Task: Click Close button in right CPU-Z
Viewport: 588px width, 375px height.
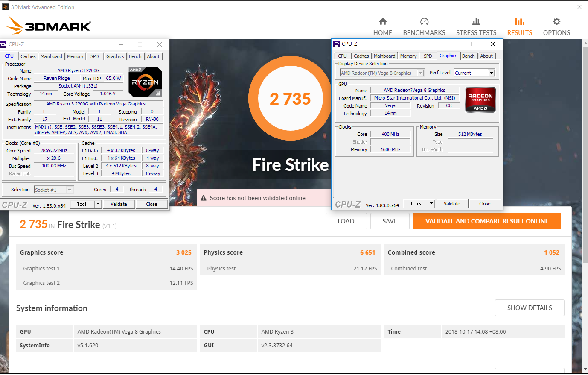Action: tap(485, 204)
